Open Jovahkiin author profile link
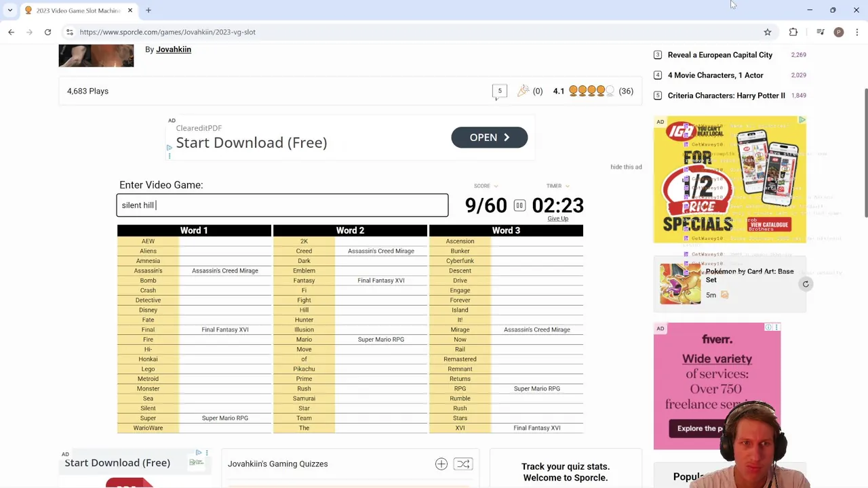Image resolution: width=868 pixels, height=488 pixels. [174, 49]
